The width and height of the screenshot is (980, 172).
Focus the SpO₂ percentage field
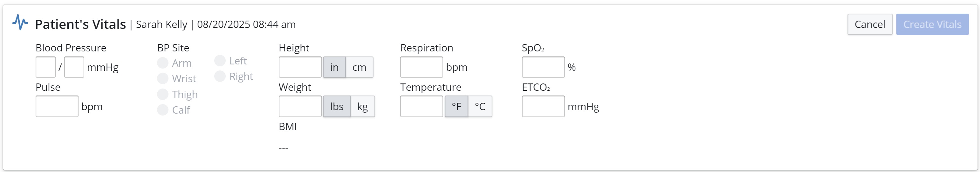click(x=543, y=67)
